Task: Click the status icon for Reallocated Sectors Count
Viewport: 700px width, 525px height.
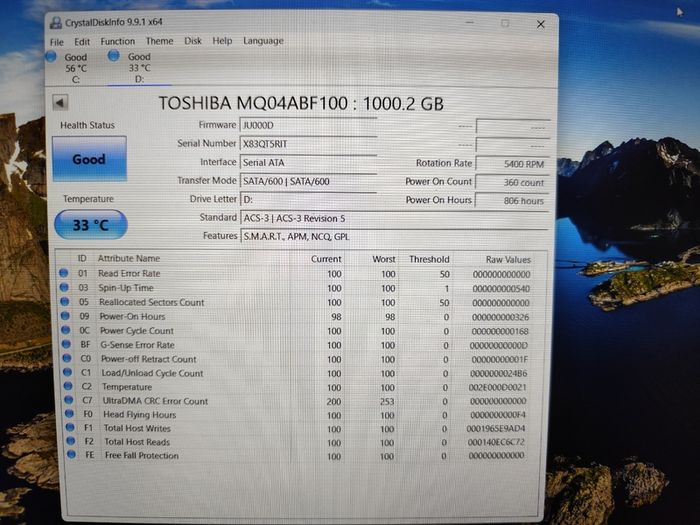Action: click(x=65, y=301)
